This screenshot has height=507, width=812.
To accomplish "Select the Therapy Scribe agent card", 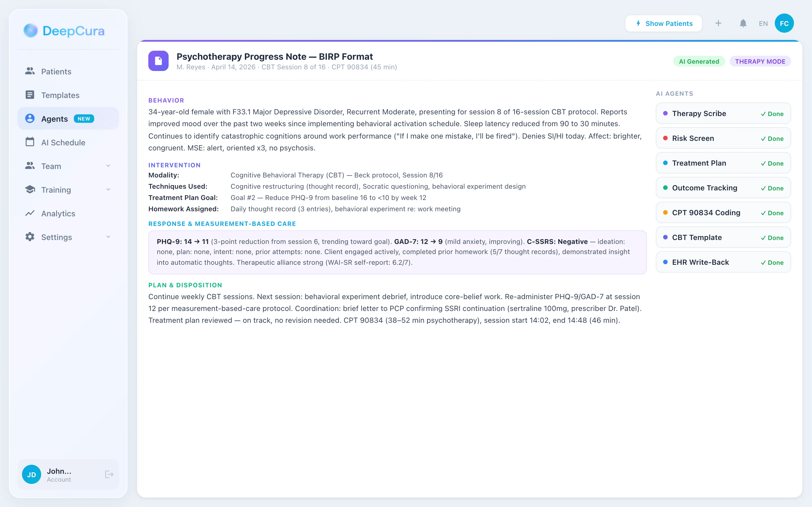I will point(723,113).
